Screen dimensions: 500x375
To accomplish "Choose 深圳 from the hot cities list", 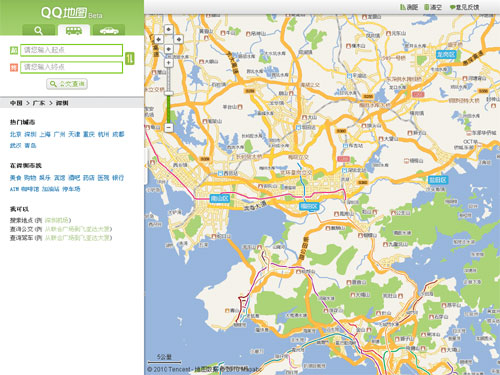I will click(x=30, y=134).
